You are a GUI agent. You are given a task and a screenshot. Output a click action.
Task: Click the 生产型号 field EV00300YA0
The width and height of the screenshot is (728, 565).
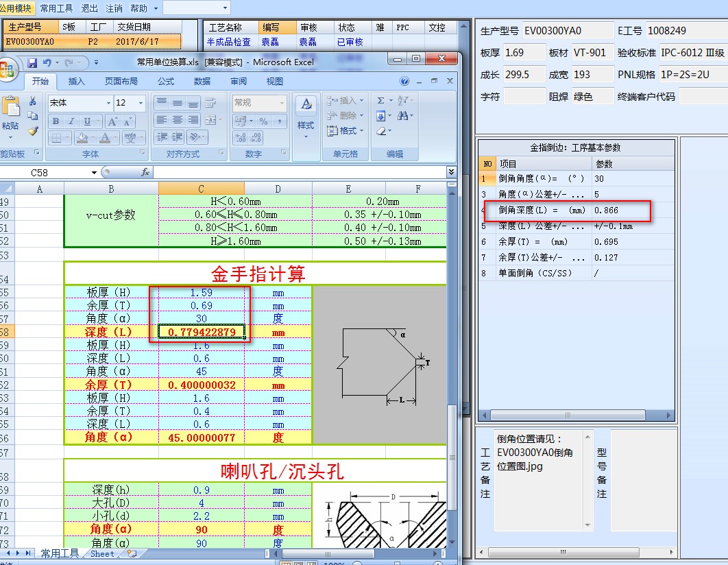coord(568,31)
